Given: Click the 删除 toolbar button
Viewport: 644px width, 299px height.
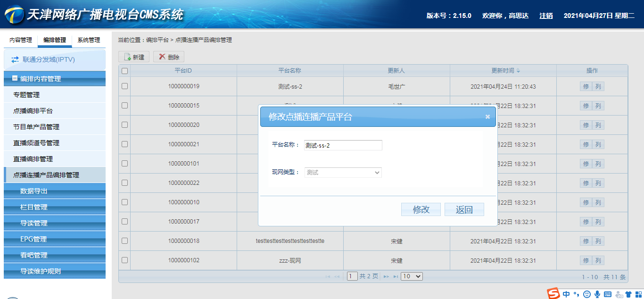Looking at the screenshot, I should click(x=169, y=57).
